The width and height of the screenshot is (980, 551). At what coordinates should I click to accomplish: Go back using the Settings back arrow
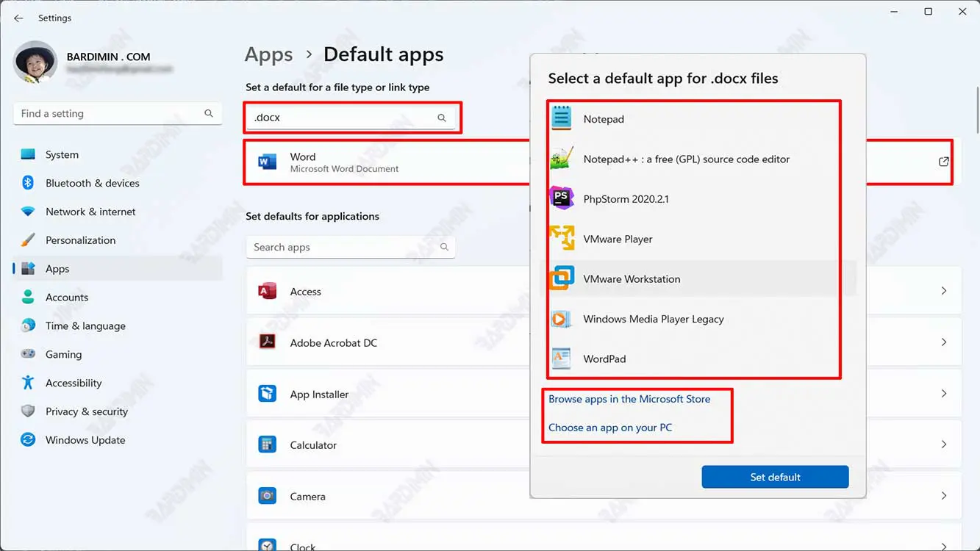(18, 18)
